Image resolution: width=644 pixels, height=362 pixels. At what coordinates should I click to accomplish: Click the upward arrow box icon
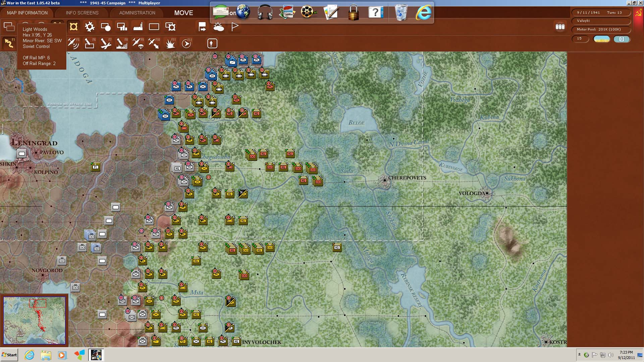pyautogui.click(x=212, y=43)
